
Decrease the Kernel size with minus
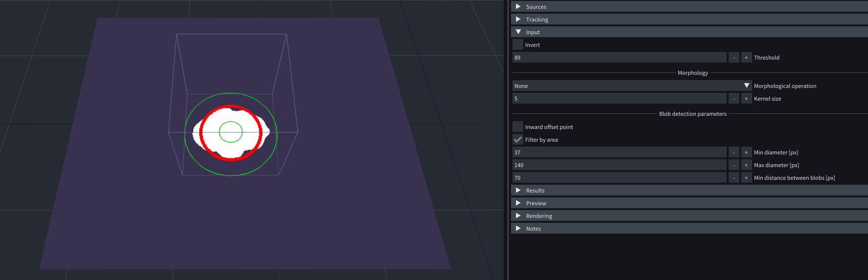coord(734,98)
